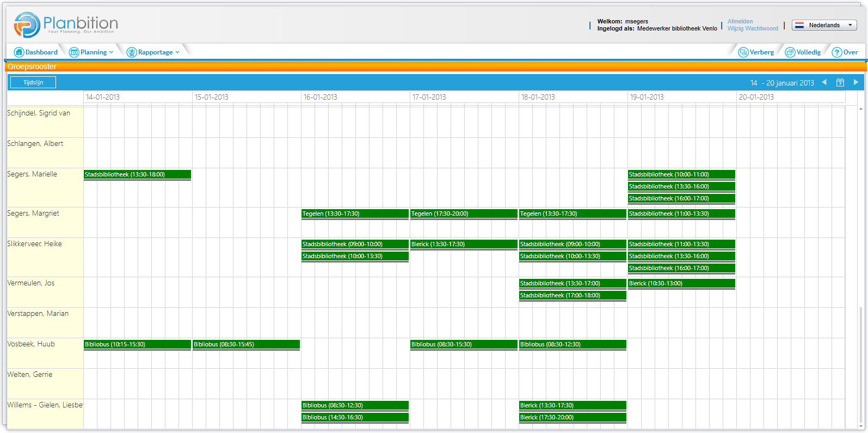
Task: Open Huub's Bibliobus (08:30-12:30) shift
Action: 572,345
